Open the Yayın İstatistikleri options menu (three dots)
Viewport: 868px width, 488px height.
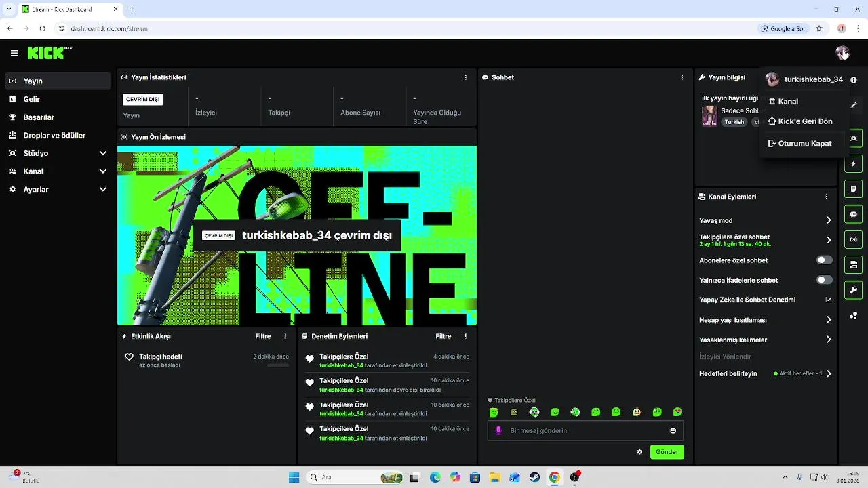coord(466,77)
